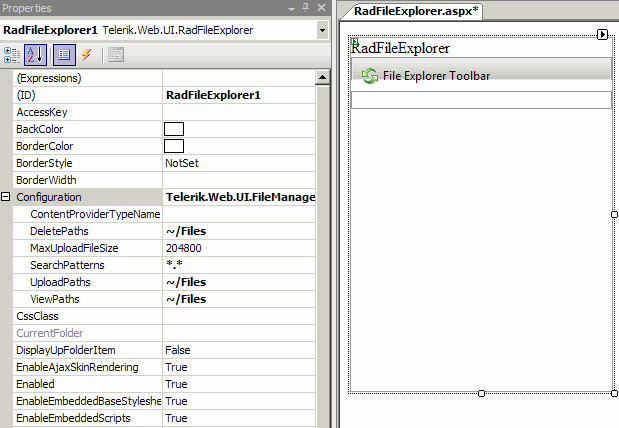This screenshot has width=619, height=428.
Task: Select the Enabled property True value
Action: coord(238,384)
